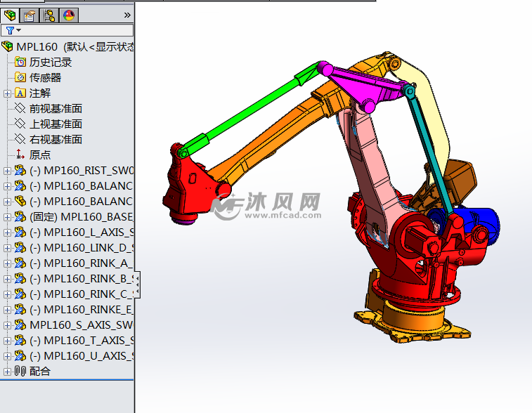Select the 右视基准面 plane icon
The height and width of the screenshot is (413, 532).
click(20, 139)
